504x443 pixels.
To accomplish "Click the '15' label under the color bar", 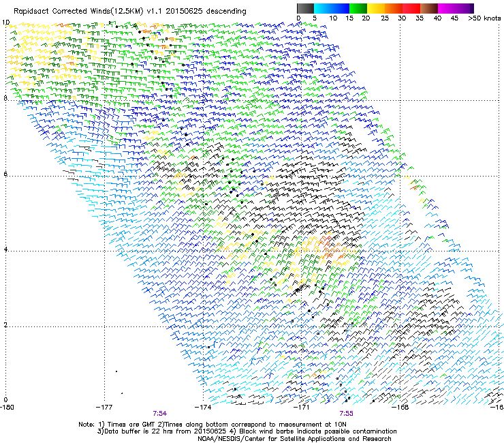I will tap(349, 18).
